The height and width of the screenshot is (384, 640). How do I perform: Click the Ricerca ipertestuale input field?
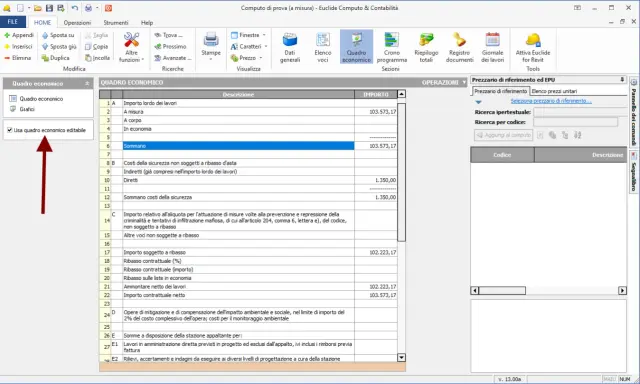coord(580,112)
